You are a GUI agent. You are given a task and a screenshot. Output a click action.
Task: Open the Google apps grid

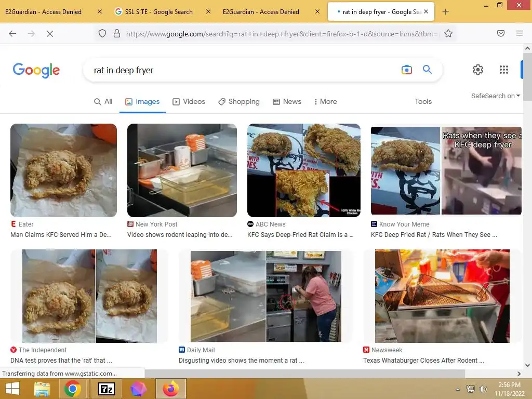point(504,70)
